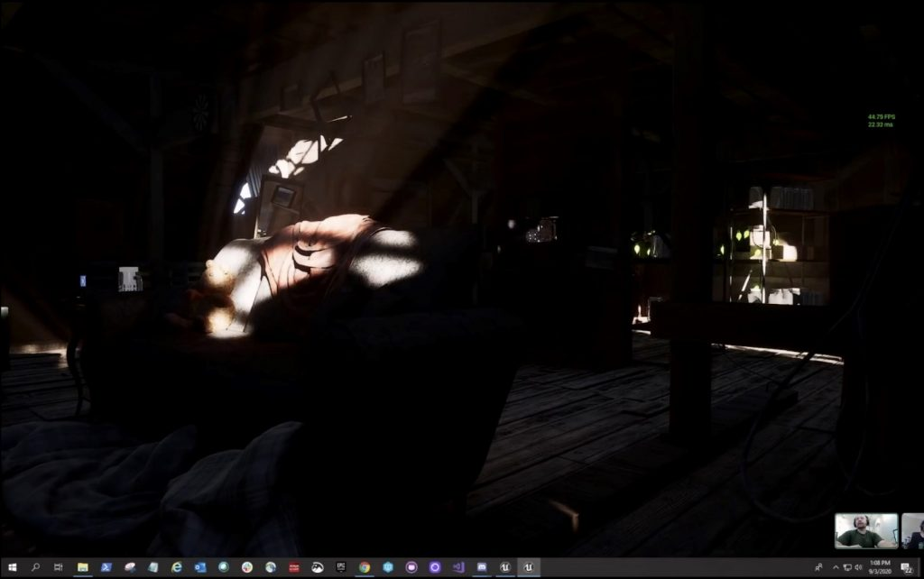Click the green 44.79 FPS counter
Viewport: 924px width, 579px height.
coord(881,116)
